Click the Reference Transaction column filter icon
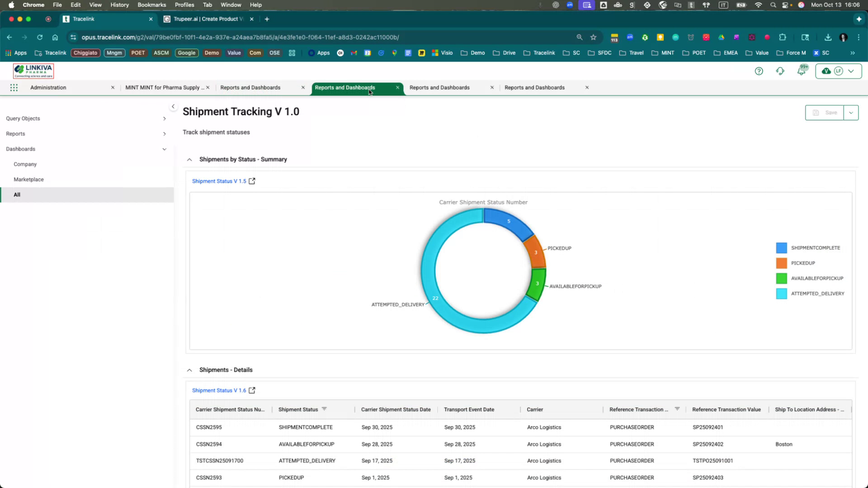The height and width of the screenshot is (488, 868). (x=677, y=409)
